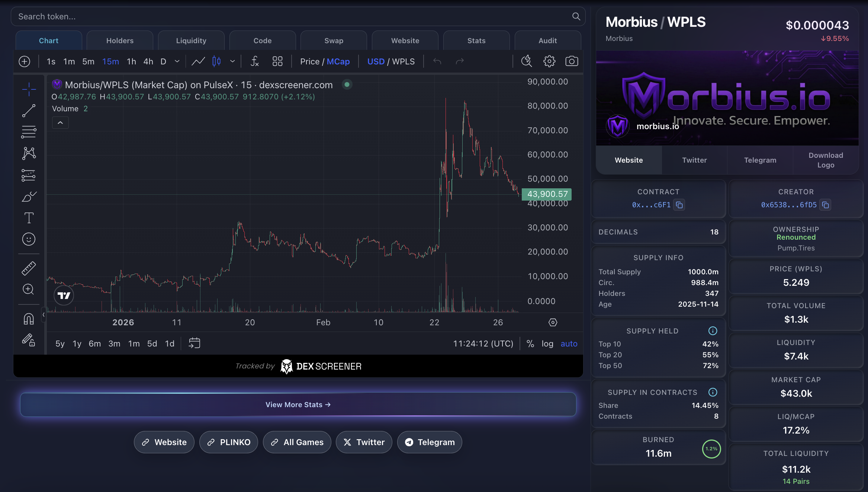The width and height of the screenshot is (868, 492).
Task: Toggle logarithmic scale on chart
Action: [x=547, y=344]
